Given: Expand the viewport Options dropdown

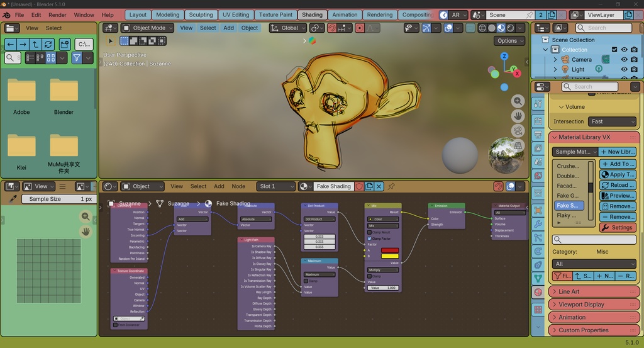Looking at the screenshot, I should pos(509,41).
